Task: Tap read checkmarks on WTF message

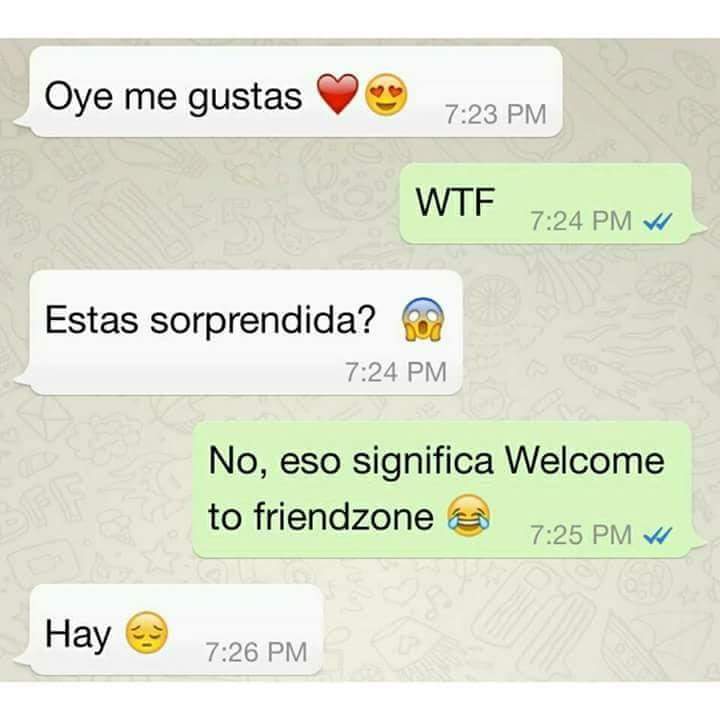Action: coord(658,221)
